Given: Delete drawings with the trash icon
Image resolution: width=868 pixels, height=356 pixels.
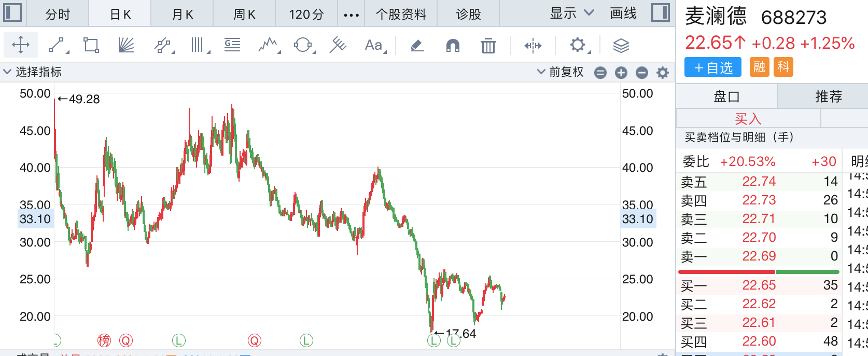Looking at the screenshot, I should click(488, 46).
